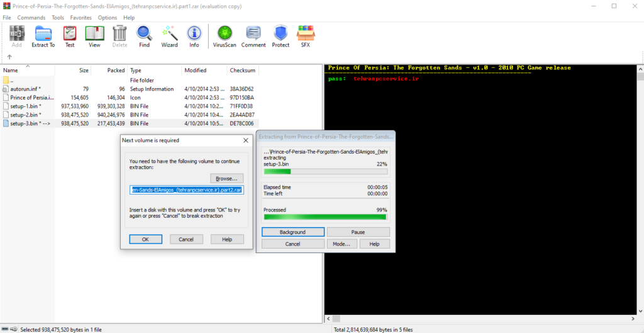Viewport: 644px width, 333px height.
Task: Open the Commands menu
Action: point(31,18)
